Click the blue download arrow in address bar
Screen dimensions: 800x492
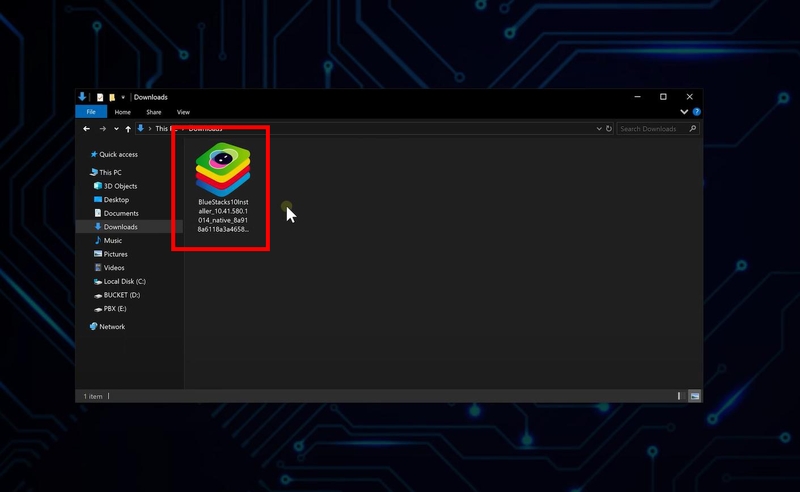(140, 128)
